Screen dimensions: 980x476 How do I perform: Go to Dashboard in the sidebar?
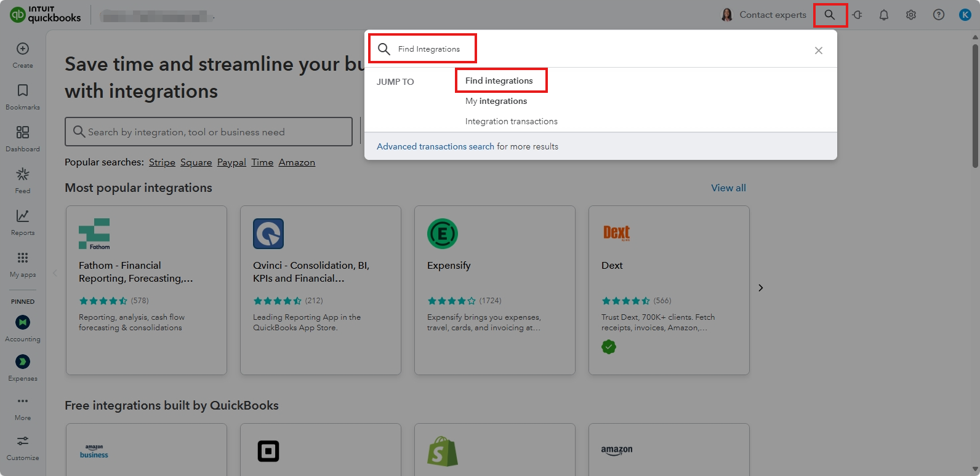(23, 139)
